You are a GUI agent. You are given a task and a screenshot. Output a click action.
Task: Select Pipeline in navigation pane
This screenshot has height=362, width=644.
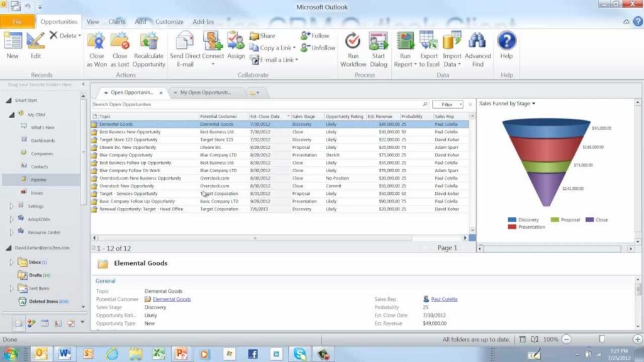pyautogui.click(x=38, y=180)
